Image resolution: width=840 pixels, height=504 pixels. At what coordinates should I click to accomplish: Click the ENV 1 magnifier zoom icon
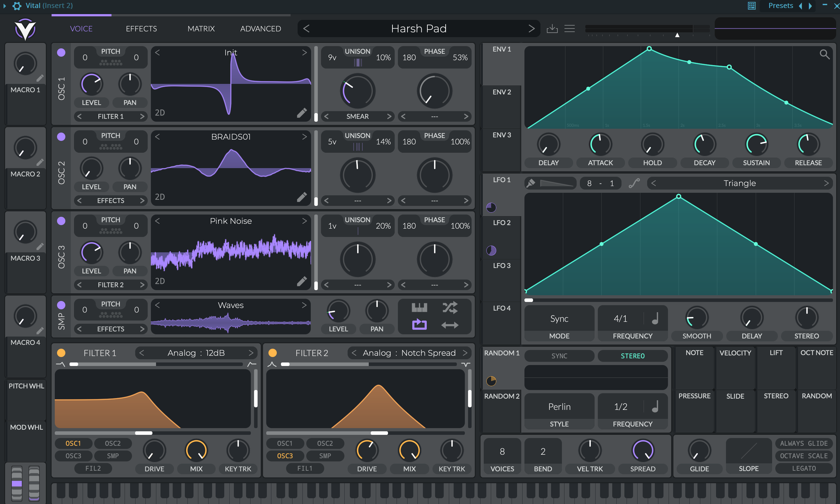(x=824, y=54)
